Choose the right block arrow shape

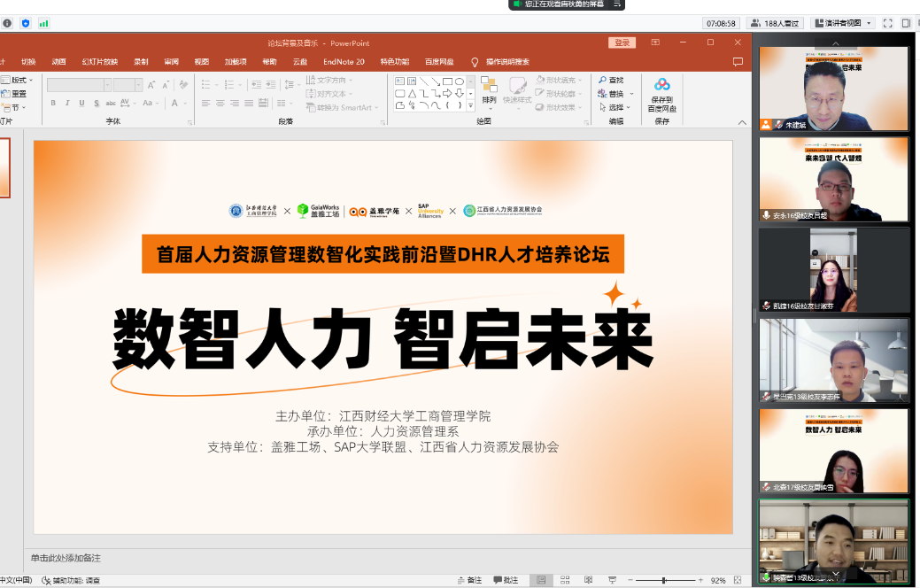pos(448,93)
